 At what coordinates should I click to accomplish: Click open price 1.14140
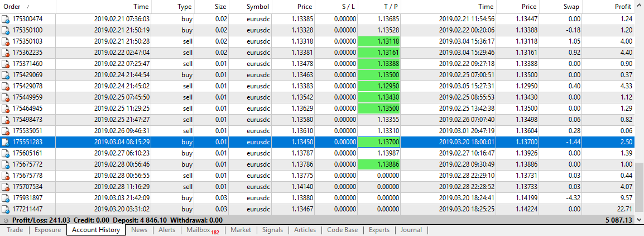pyautogui.click(x=302, y=186)
